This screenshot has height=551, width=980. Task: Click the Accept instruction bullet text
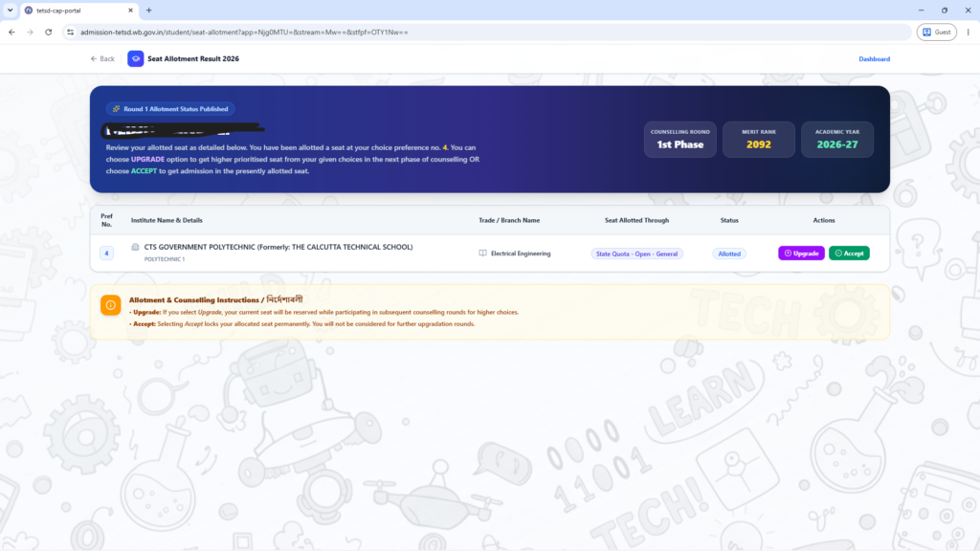point(301,324)
